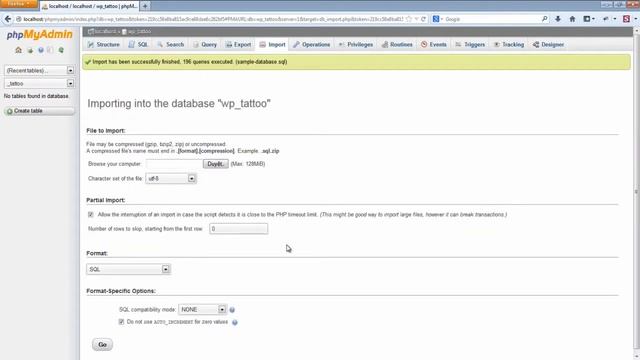Viewport: 640px width, 360px height.
Task: Go to the Query tab
Action: (205, 44)
